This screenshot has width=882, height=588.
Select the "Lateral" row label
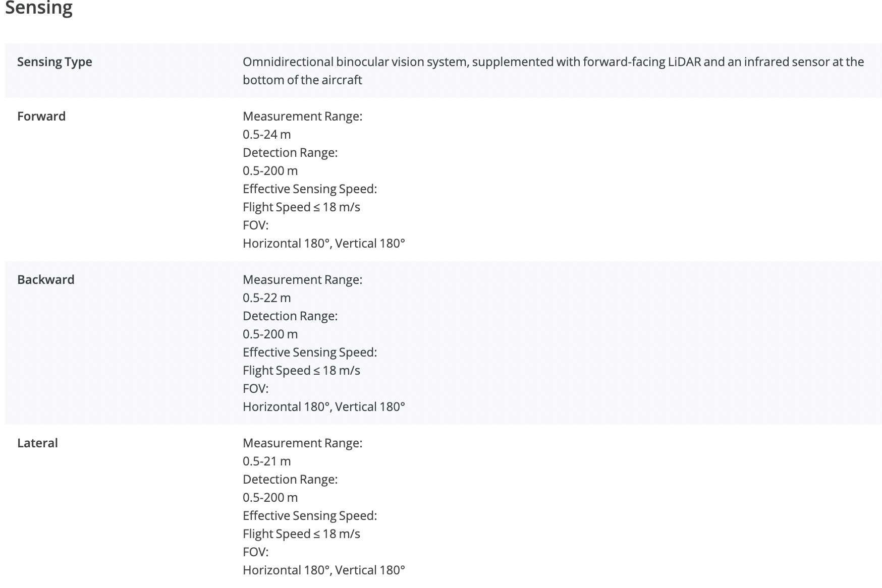click(x=37, y=443)
